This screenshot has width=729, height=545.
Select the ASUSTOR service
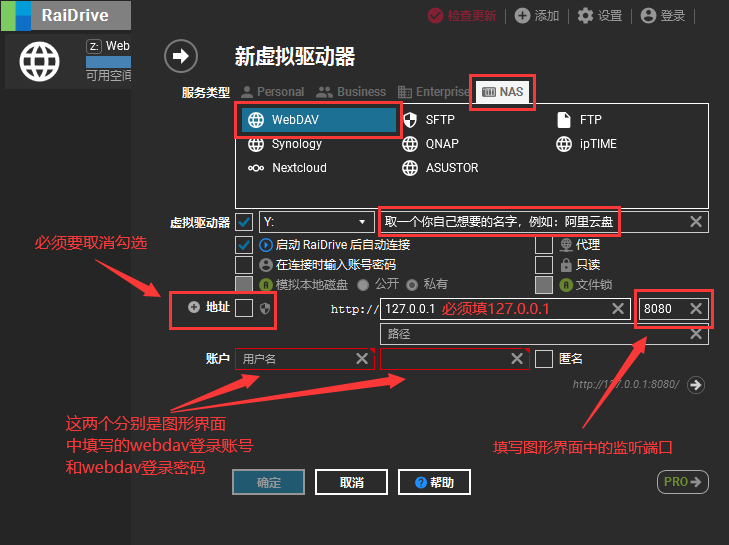click(440, 167)
